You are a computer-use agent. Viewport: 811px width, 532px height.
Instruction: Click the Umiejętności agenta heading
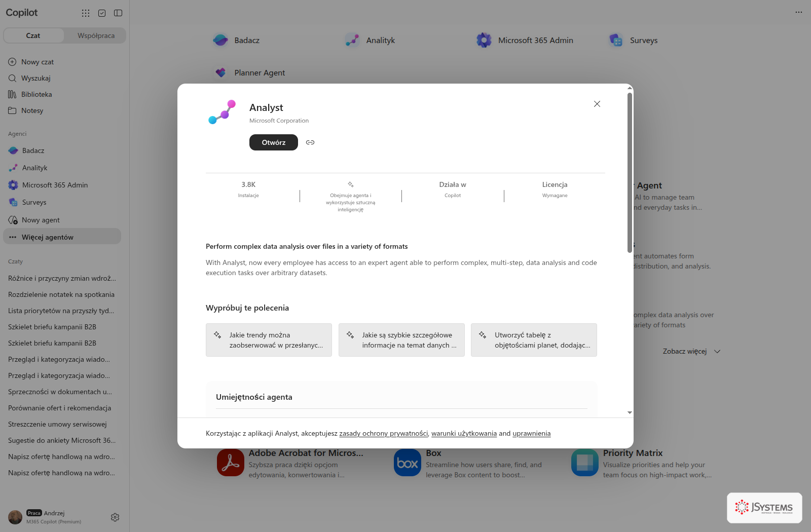click(254, 397)
